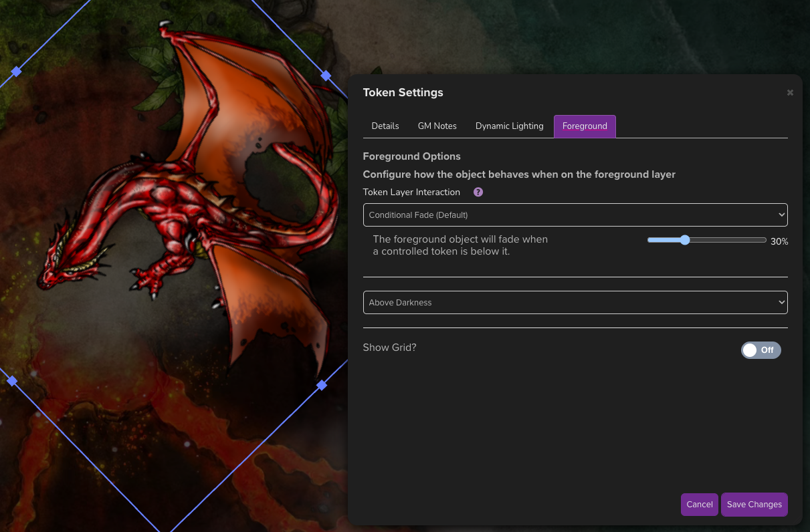Save Changes to the token settings

[x=754, y=505]
